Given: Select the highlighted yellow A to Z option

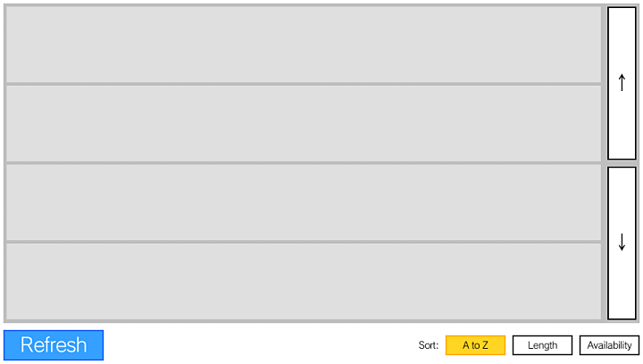Looking at the screenshot, I should tap(475, 345).
